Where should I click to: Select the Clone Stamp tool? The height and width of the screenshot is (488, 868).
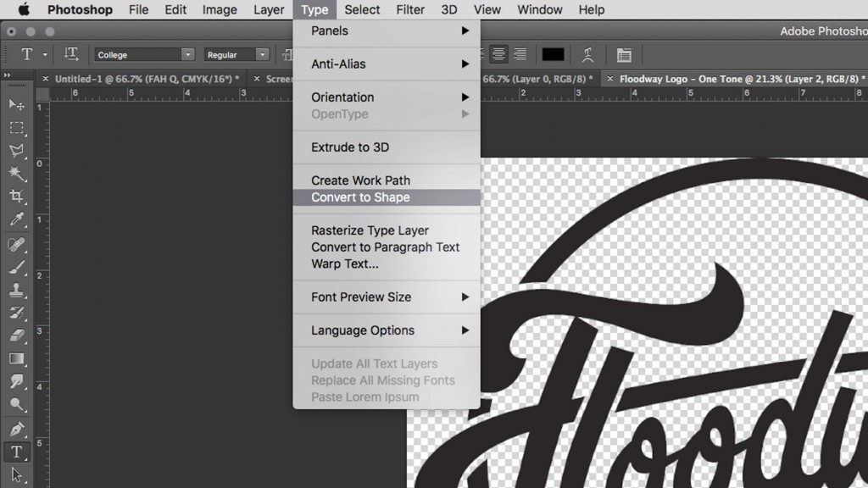[x=17, y=290]
